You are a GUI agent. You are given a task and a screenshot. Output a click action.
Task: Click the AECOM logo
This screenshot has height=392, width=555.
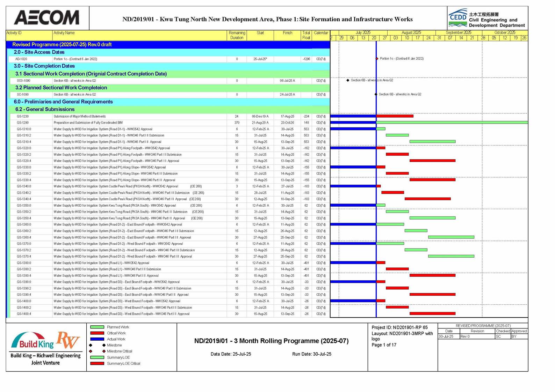46,17
